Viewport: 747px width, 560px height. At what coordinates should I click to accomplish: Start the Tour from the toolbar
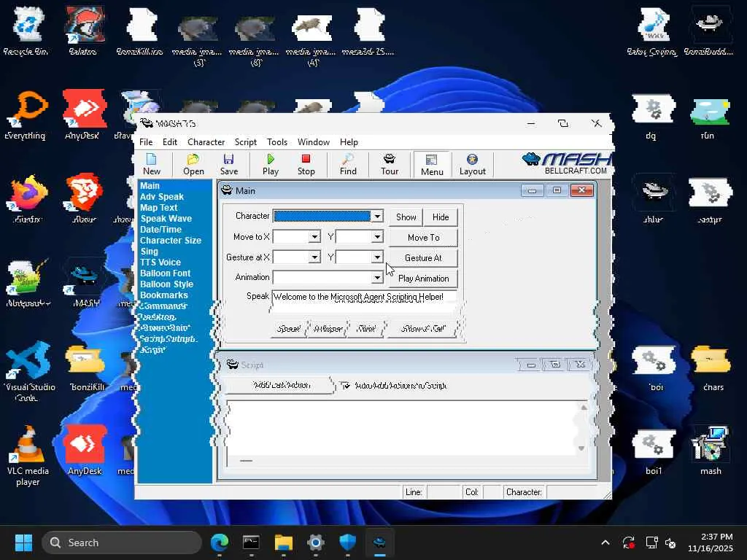pyautogui.click(x=390, y=164)
